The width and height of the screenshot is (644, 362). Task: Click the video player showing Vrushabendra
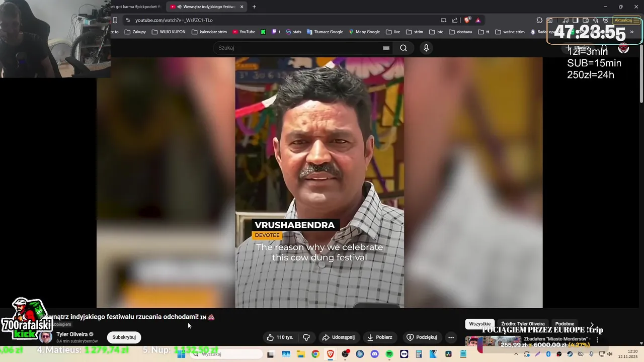click(319, 183)
